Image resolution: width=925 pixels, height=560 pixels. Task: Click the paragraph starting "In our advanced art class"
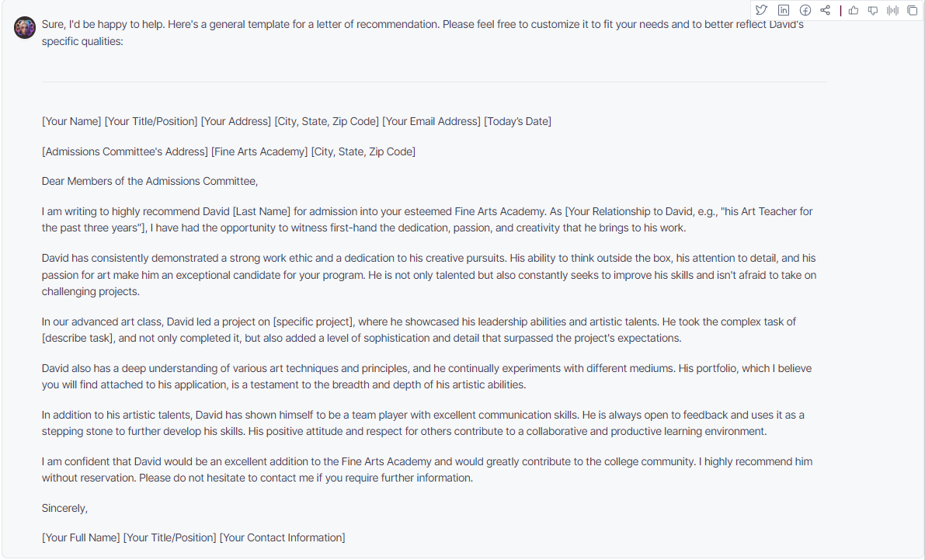point(419,330)
